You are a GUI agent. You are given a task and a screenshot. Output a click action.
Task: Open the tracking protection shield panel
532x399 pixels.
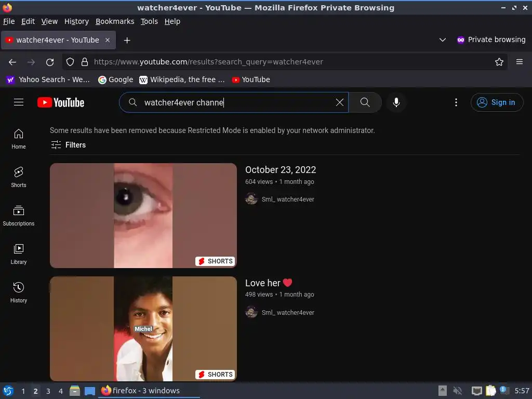click(x=70, y=62)
